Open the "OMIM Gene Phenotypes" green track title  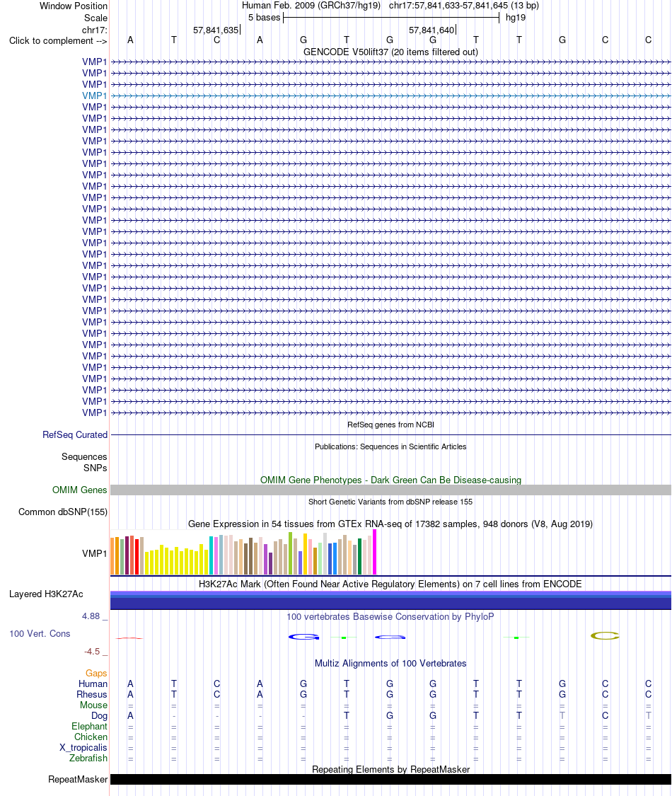point(390,480)
